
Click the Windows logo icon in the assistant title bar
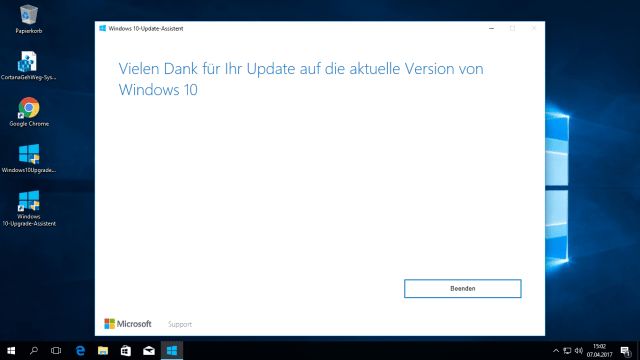[102, 28]
